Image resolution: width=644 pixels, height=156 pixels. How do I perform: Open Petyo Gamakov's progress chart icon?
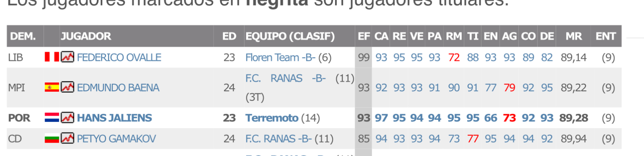point(68,138)
